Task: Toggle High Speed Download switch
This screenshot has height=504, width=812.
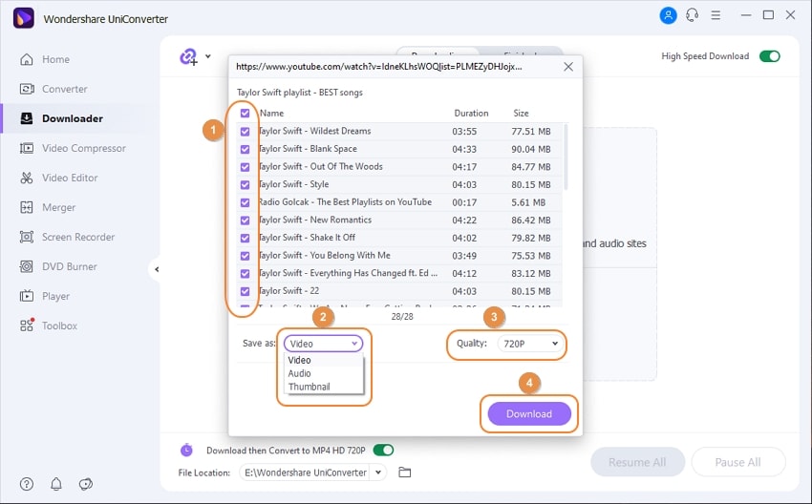Action: (770, 56)
